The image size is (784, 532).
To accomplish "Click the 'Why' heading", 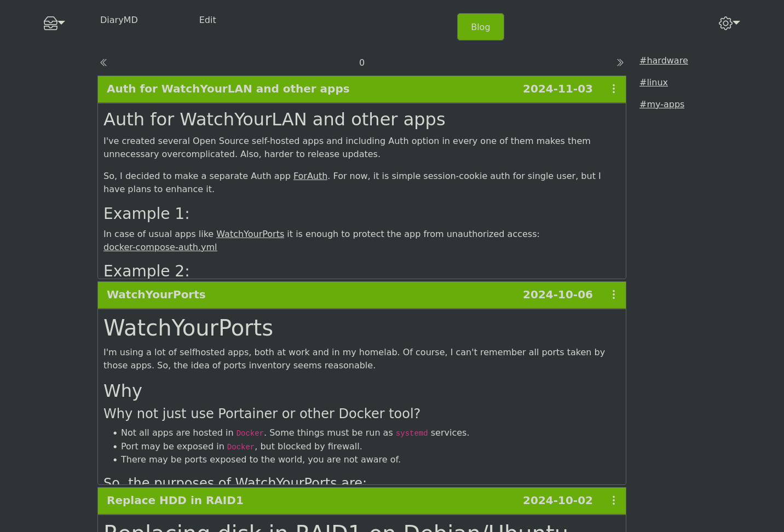I will (x=123, y=391).
